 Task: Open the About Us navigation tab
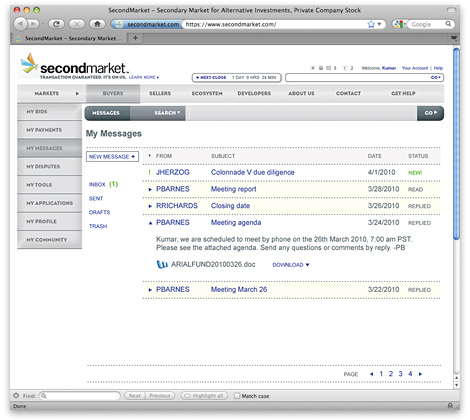(x=301, y=93)
